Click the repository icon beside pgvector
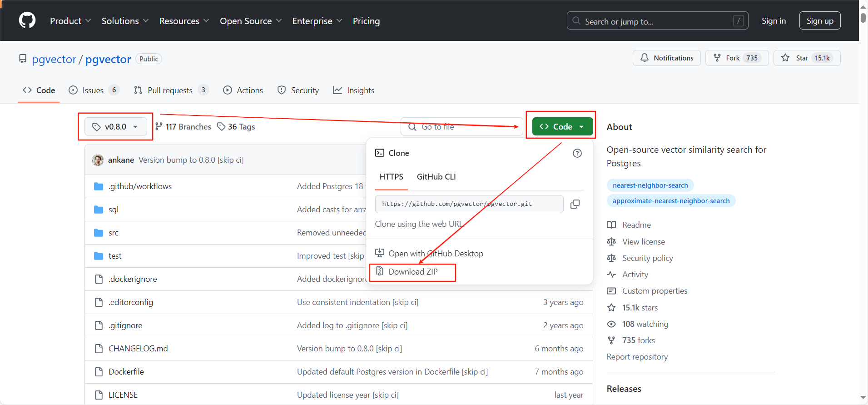 click(23, 59)
